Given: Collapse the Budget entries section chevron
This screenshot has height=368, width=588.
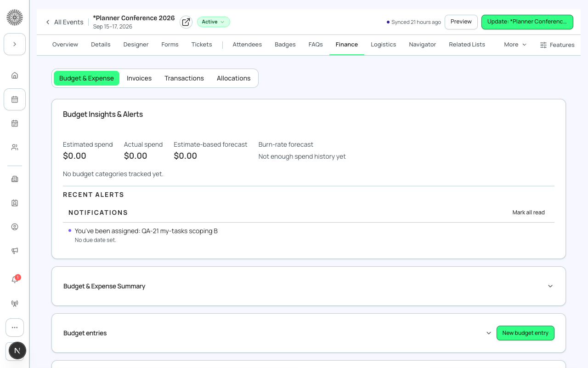Looking at the screenshot, I should pyautogui.click(x=489, y=333).
